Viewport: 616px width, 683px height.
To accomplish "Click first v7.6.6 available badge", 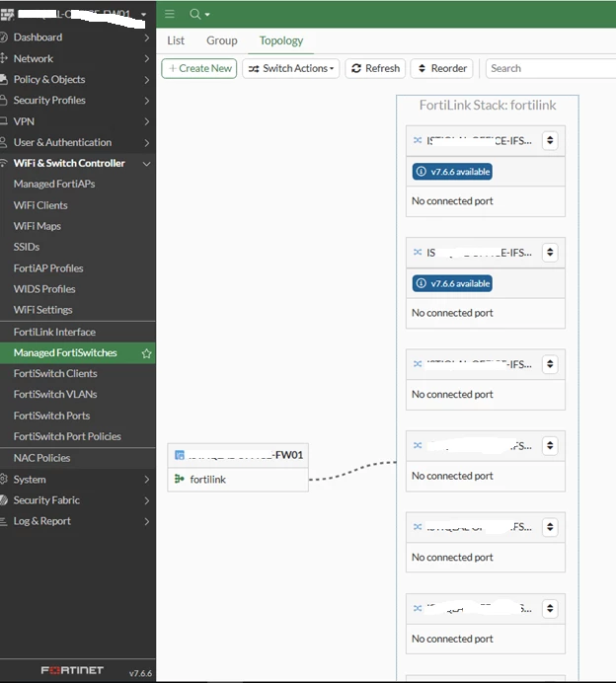I will 452,172.
